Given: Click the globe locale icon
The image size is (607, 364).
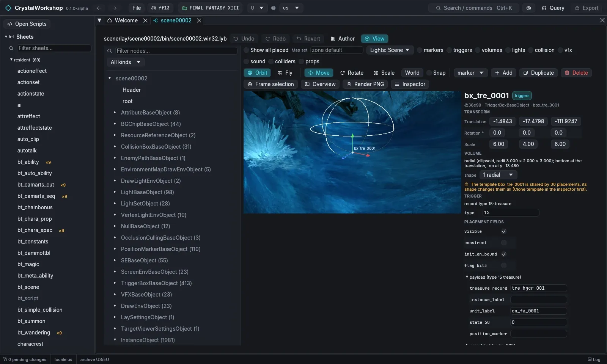Looking at the screenshot, I should pyautogui.click(x=273, y=8).
